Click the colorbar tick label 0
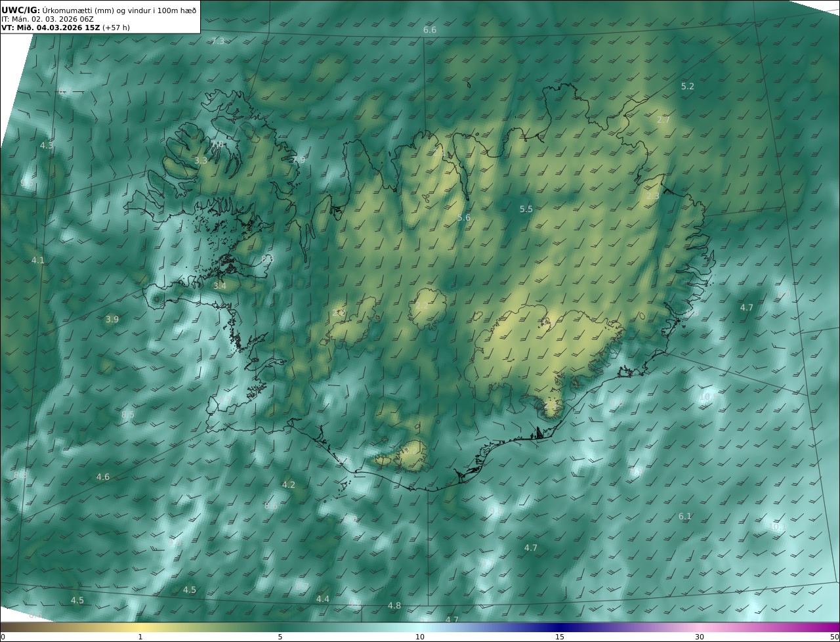The image size is (840, 642). [x=3, y=637]
